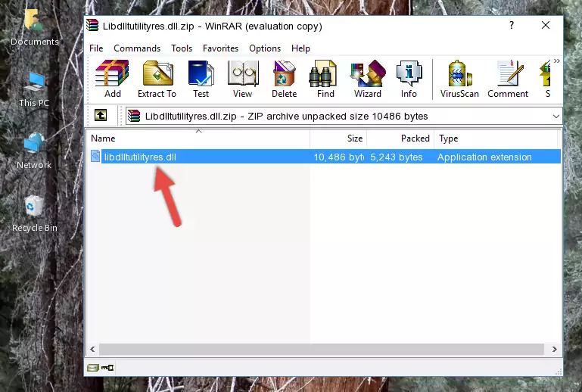Select the Documents desktop icon
This screenshot has height=392, width=582.
(x=34, y=28)
